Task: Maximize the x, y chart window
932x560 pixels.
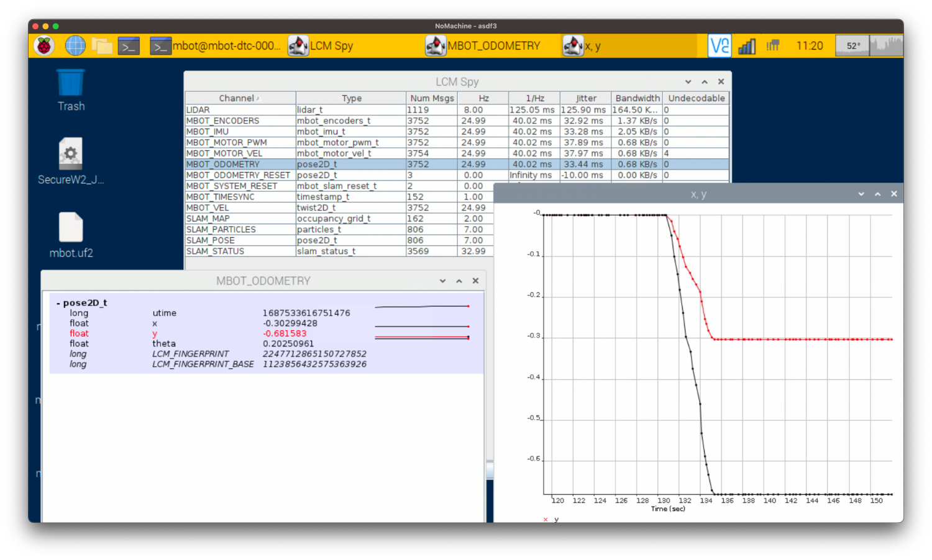Action: 878,194
